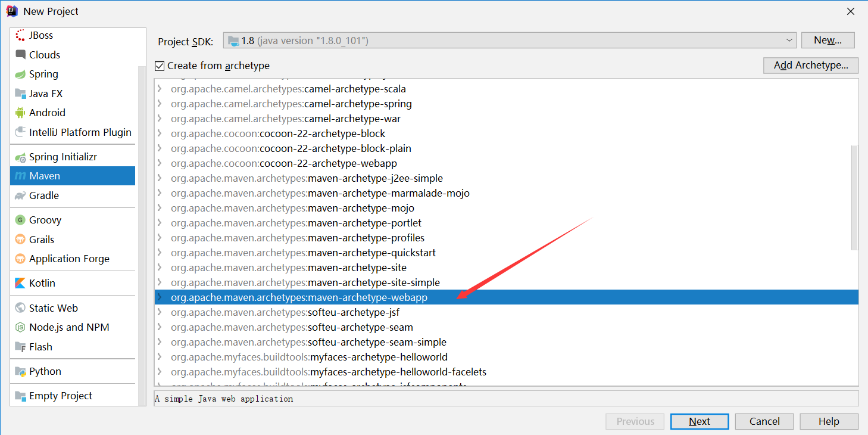The width and height of the screenshot is (868, 435).
Task: Pick the Spring leaf icon
Action: 20,74
